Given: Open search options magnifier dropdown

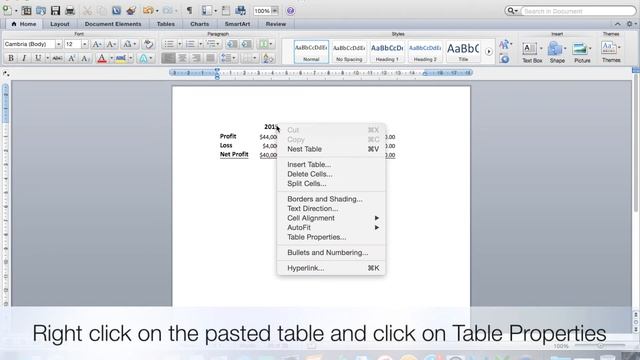Looking at the screenshot, I should (x=512, y=11).
